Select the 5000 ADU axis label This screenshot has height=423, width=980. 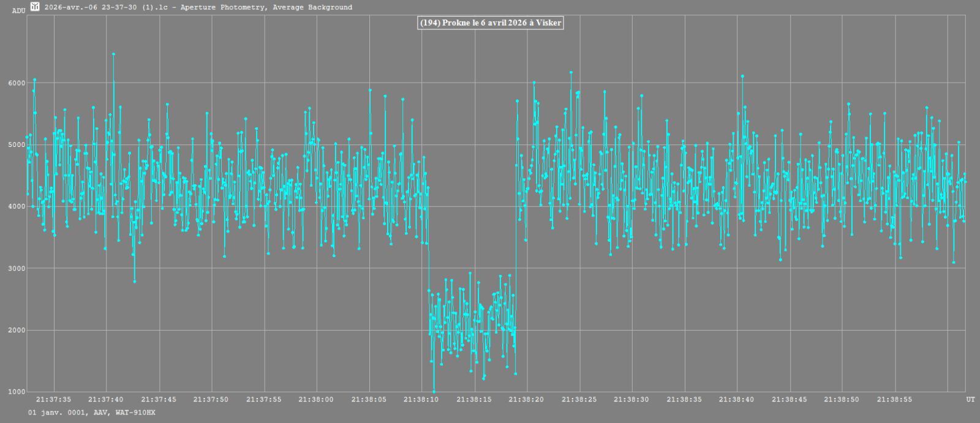tap(17, 145)
